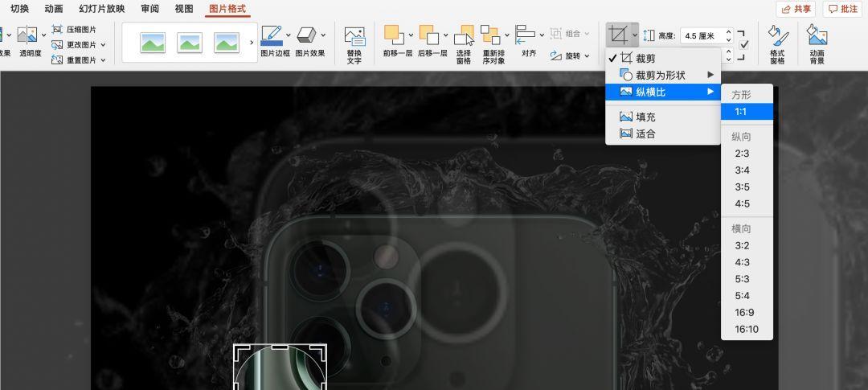Select the 4:5 portrait ratio
Viewport: 868px width, 390px height.
pos(747,203)
